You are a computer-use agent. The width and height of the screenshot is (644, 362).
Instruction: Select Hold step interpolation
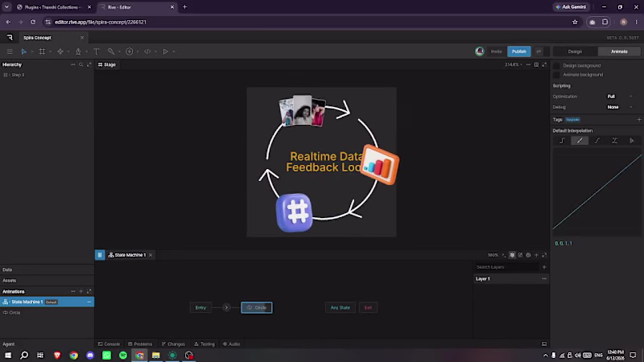click(562, 141)
